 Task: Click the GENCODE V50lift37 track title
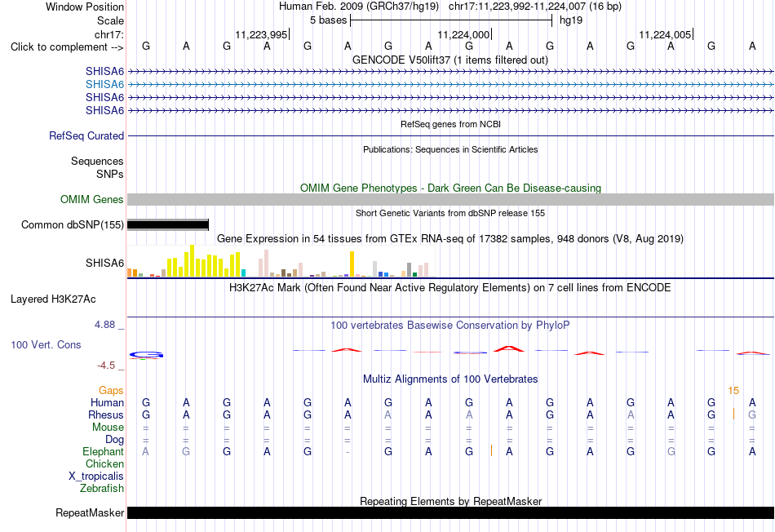(x=450, y=60)
